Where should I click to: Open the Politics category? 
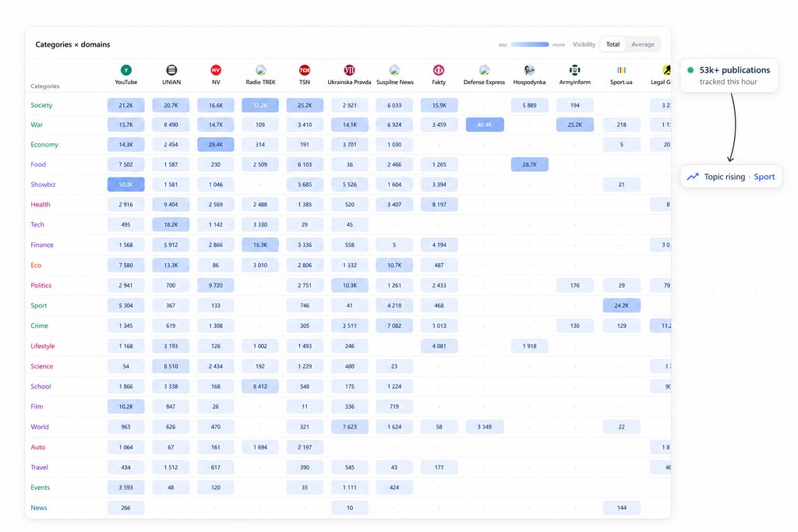[41, 285]
